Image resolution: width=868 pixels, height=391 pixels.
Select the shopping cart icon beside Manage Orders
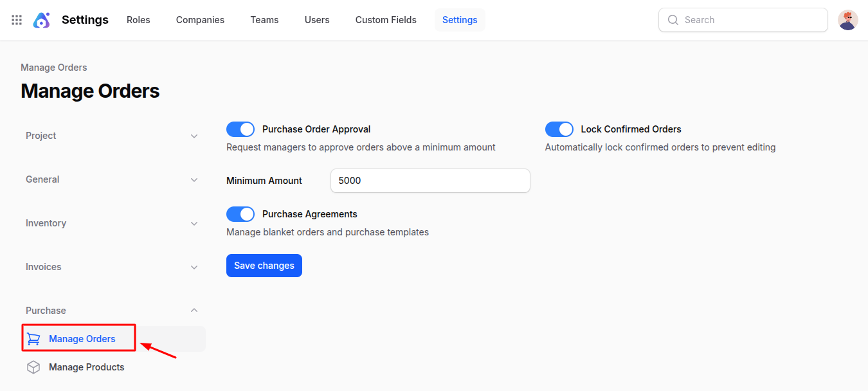(33, 338)
